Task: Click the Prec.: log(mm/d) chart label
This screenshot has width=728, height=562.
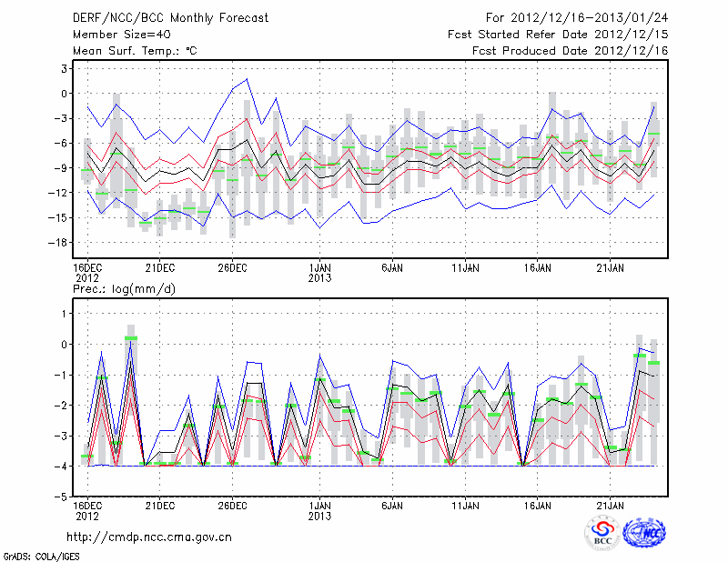Action: pos(124,288)
